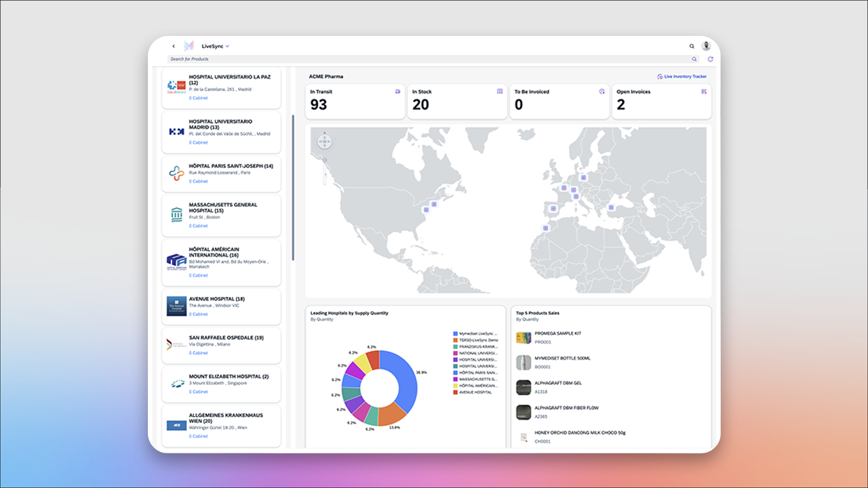Select the map marker in Spain

553,208
